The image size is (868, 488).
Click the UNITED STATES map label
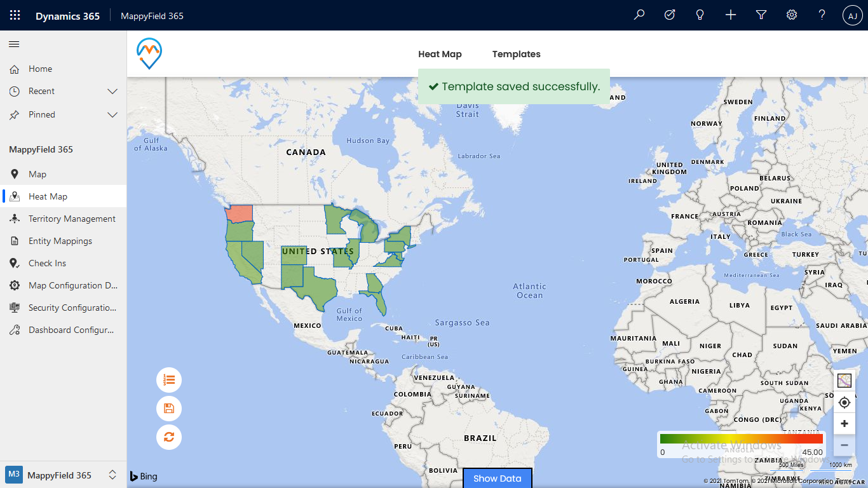[318, 252]
